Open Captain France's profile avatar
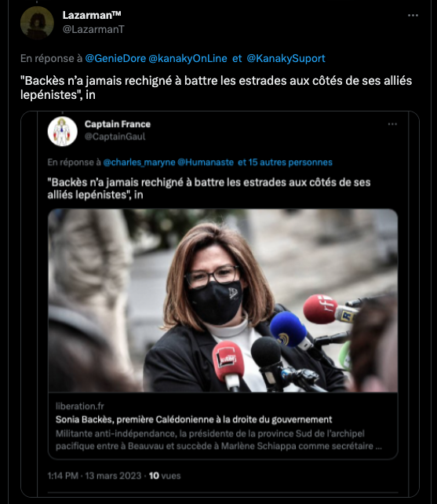 click(62, 131)
